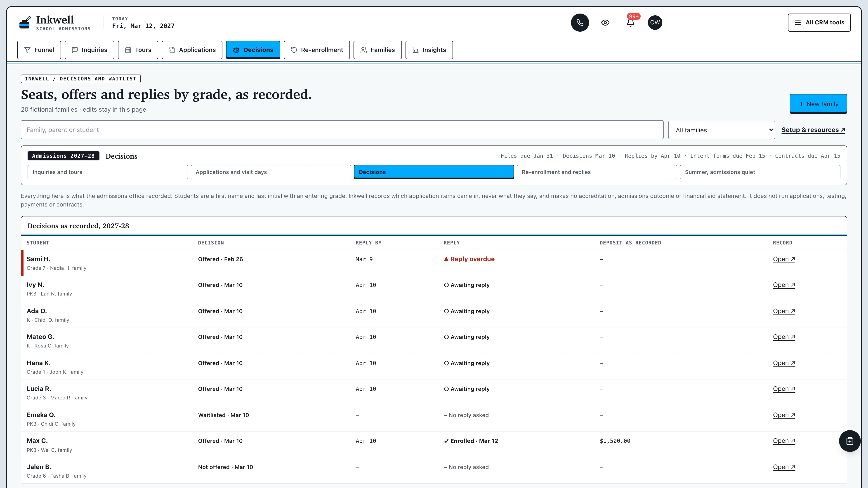Open record for Jalen B.
868x488 pixels.
(784, 467)
